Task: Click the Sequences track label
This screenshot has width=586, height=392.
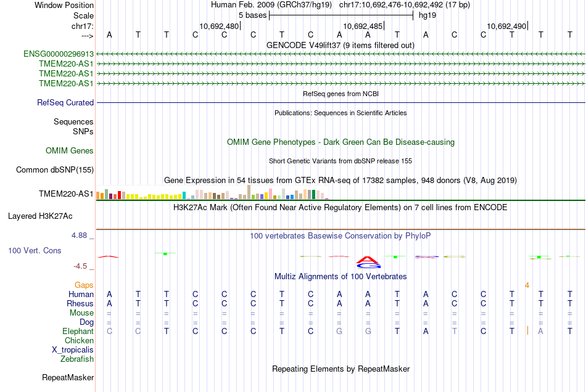Action: point(73,121)
